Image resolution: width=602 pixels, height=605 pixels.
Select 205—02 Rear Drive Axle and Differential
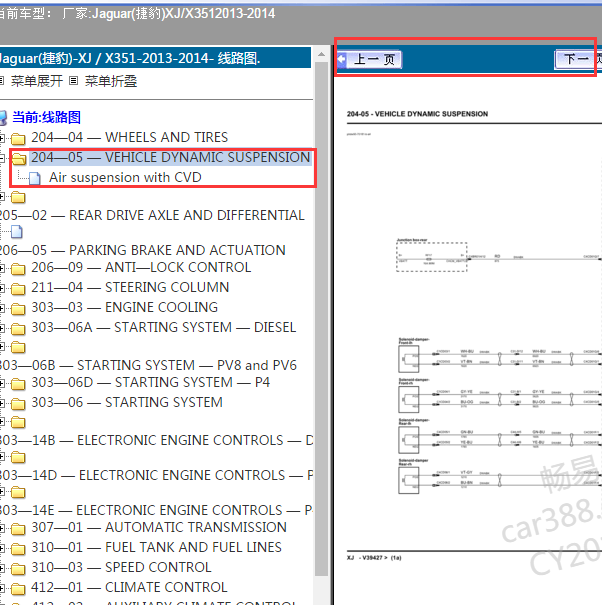coord(152,215)
